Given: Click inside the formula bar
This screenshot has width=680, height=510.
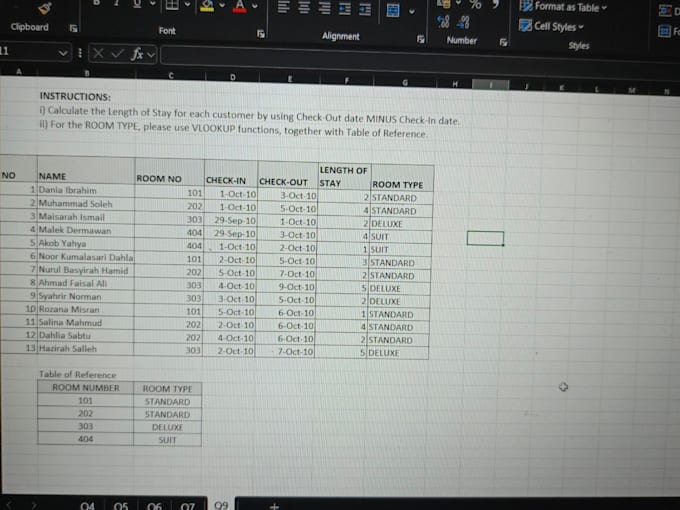Looking at the screenshot, I should pos(420,59).
